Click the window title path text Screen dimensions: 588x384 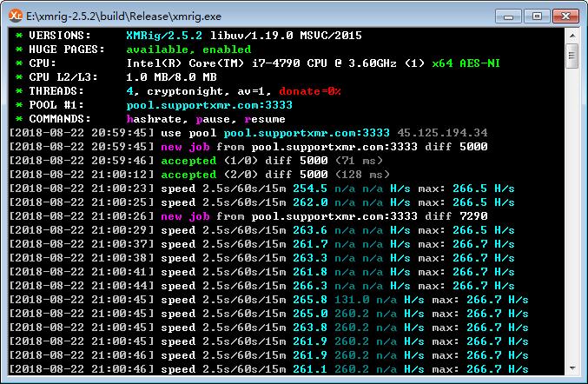point(123,17)
